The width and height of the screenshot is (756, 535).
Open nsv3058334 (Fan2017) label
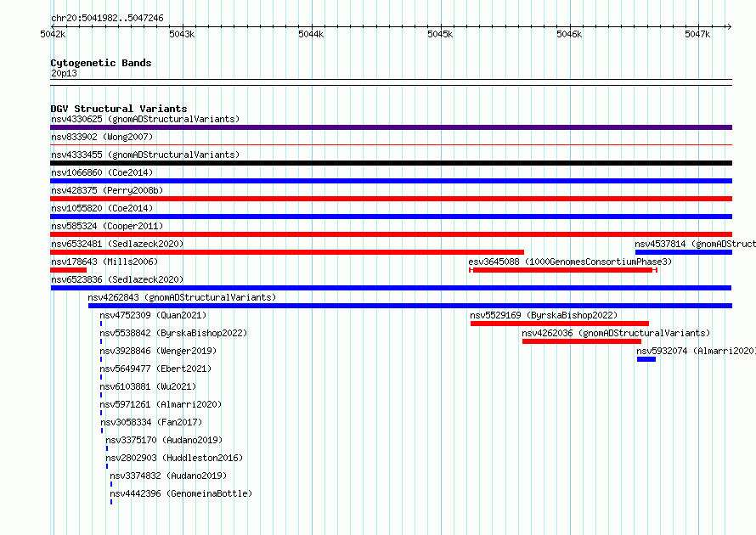(151, 422)
